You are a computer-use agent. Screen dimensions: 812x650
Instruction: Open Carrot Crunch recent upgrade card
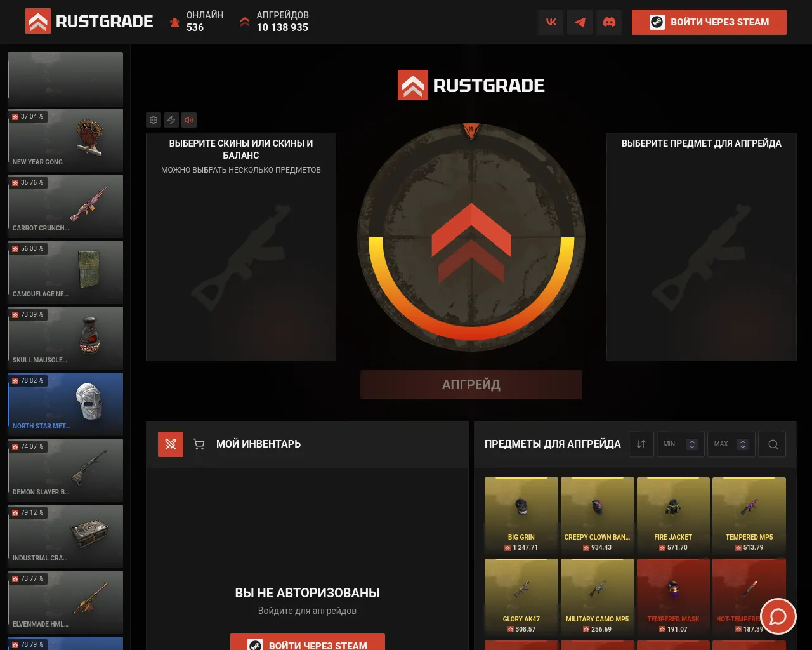click(x=65, y=206)
